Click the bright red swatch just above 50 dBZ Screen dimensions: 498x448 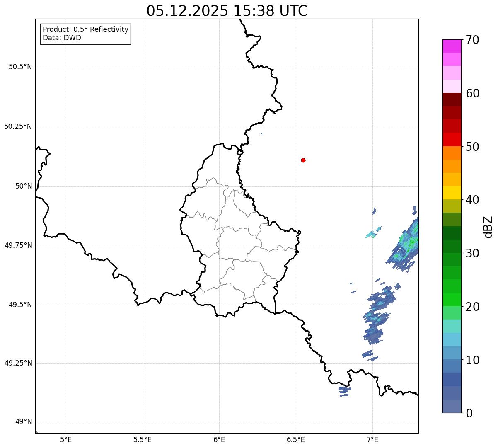(x=452, y=139)
